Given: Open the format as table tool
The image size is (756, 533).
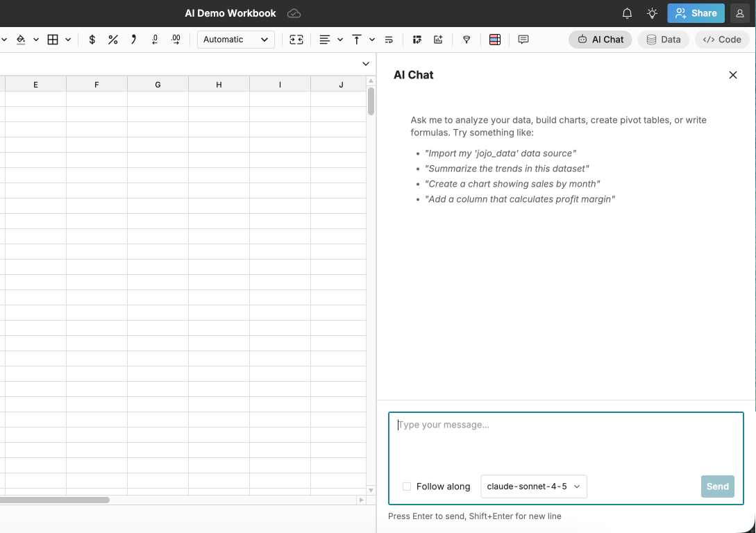Looking at the screenshot, I should coord(495,40).
